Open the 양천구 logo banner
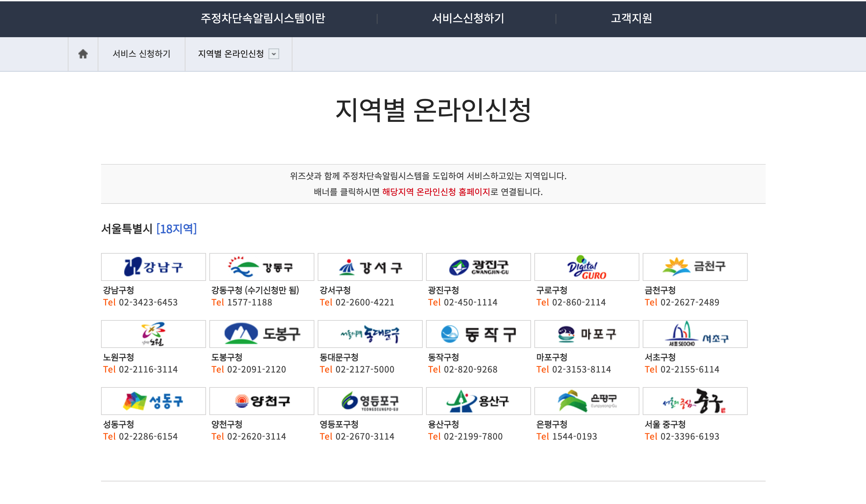The height and width of the screenshot is (504, 866). point(262,401)
